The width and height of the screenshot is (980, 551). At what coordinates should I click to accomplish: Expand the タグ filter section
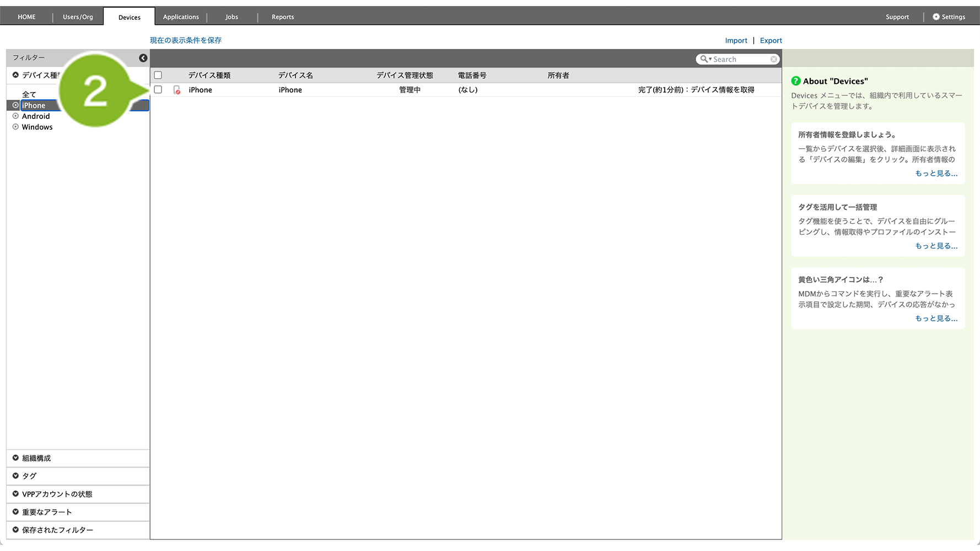click(15, 476)
